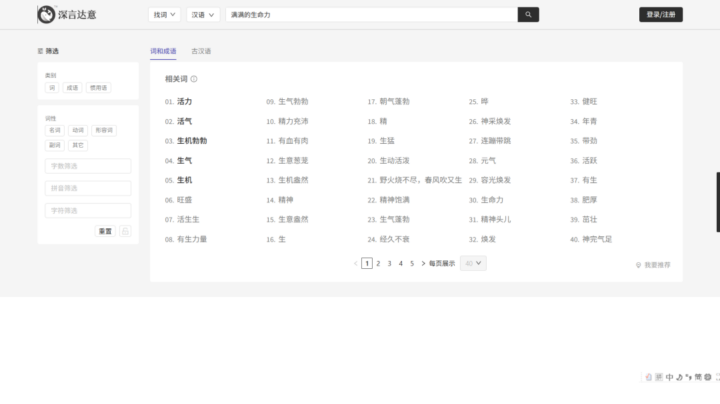Open the result word 活气

(x=185, y=121)
